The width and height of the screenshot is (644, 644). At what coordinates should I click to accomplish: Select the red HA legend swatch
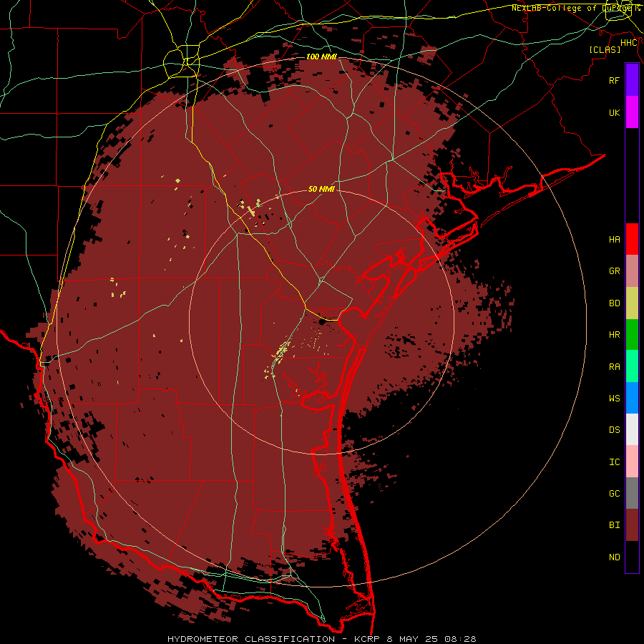632,239
